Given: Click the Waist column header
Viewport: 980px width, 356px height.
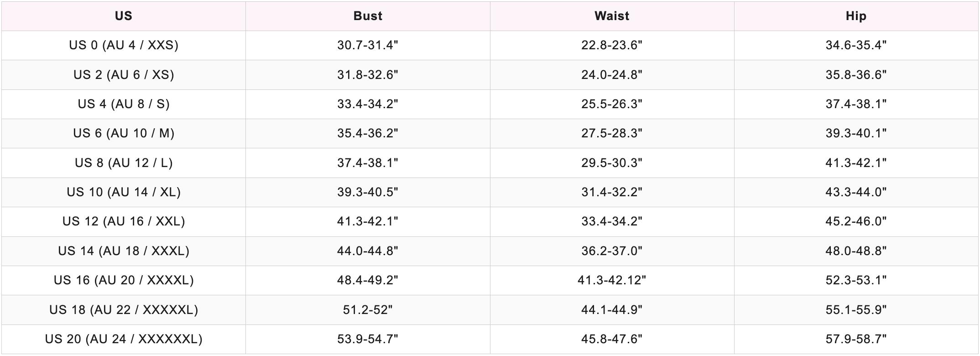Looking at the screenshot, I should pyautogui.click(x=612, y=16).
